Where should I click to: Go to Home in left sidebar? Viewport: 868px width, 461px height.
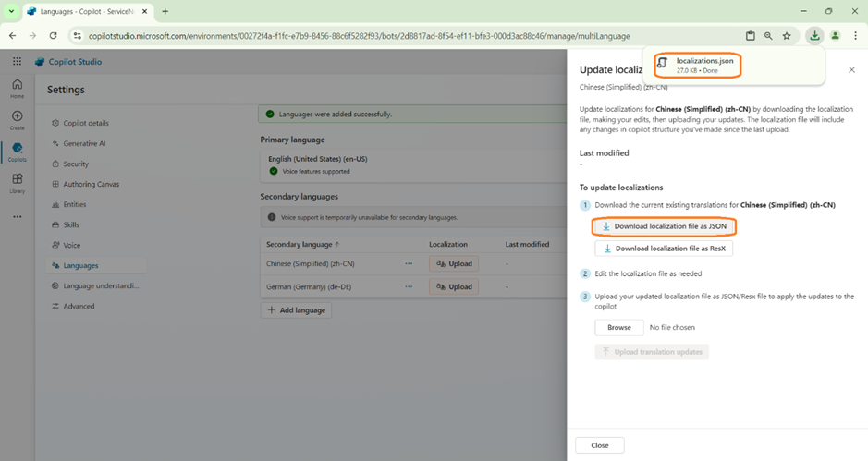click(17, 89)
